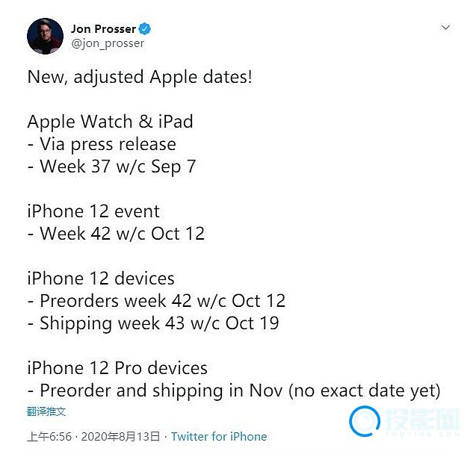Expand the tweet options chevron menu

pos(445,28)
